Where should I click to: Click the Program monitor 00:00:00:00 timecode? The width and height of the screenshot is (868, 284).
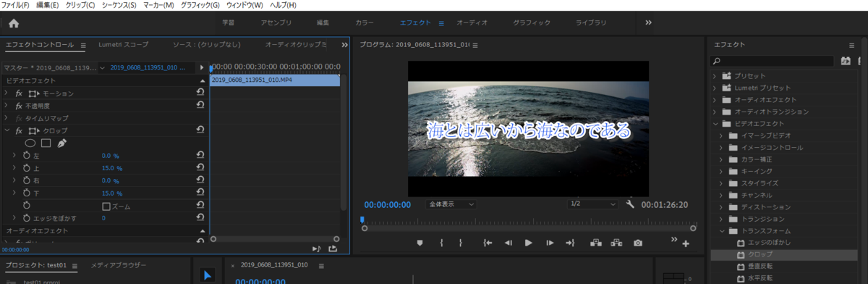point(387,204)
